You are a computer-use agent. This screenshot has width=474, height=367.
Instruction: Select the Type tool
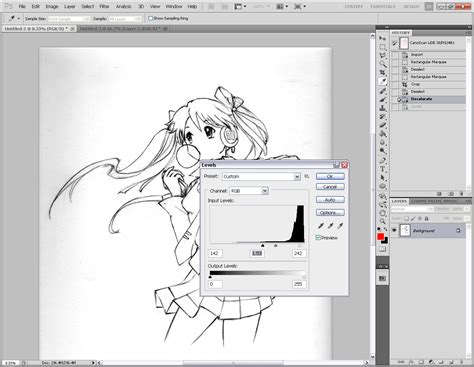point(383,169)
